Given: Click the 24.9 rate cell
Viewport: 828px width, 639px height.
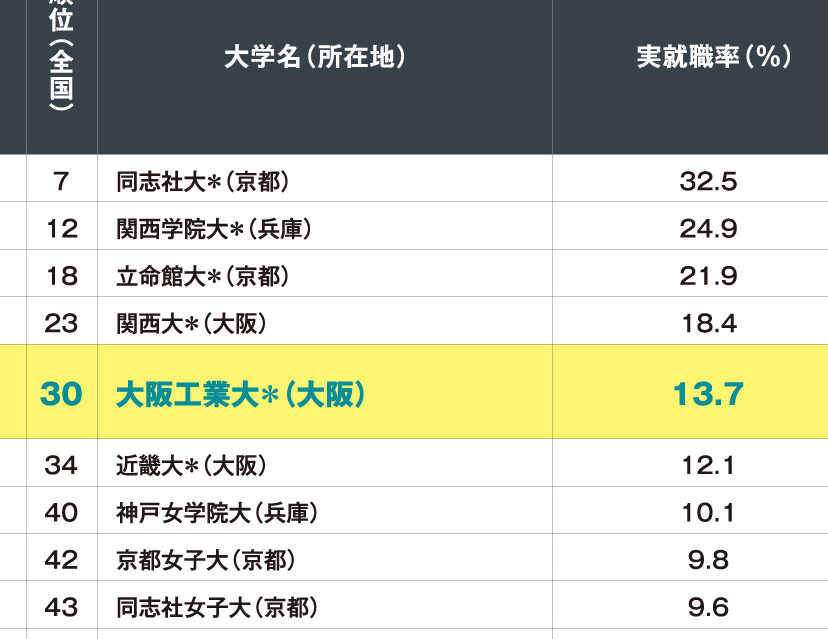Looking at the screenshot, I should (708, 229).
